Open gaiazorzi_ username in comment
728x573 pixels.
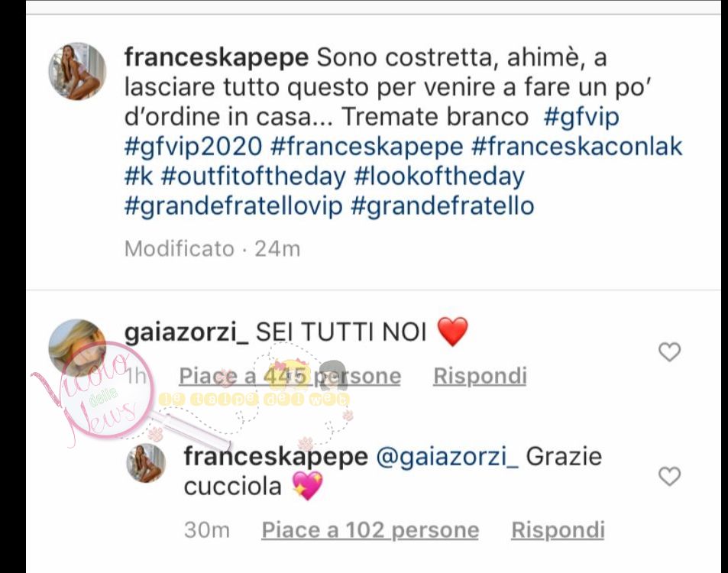click(186, 332)
